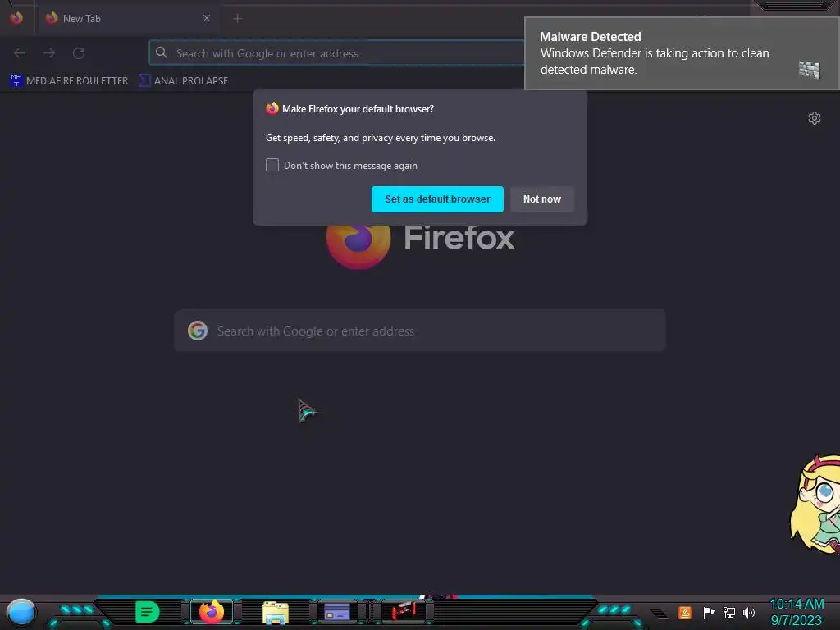
Task: Open Action Center flag tray icon
Action: coord(709,612)
